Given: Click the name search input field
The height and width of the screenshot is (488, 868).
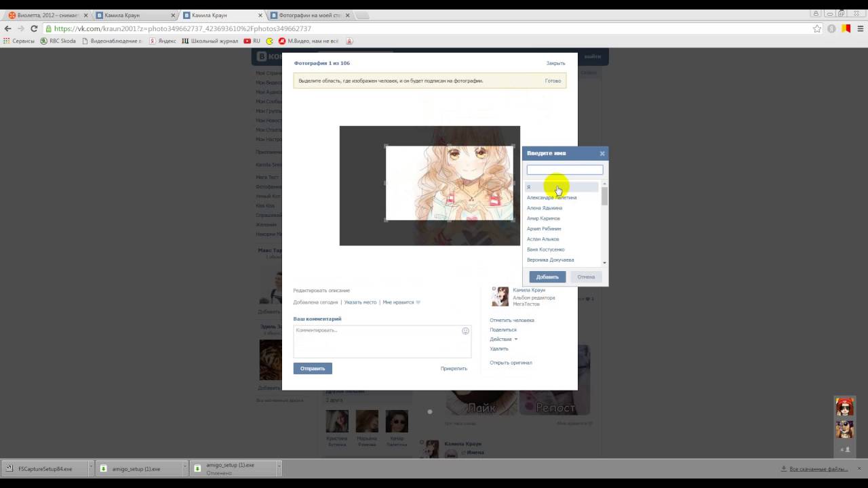Looking at the screenshot, I should [x=565, y=170].
